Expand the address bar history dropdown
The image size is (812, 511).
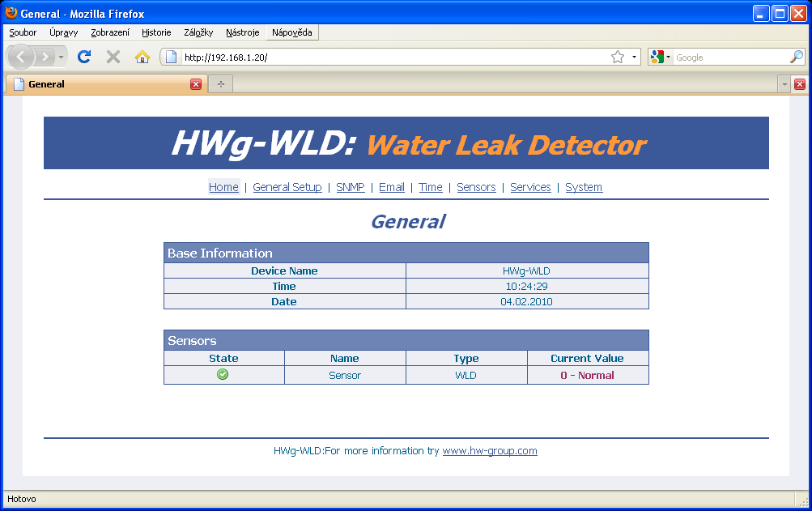pos(634,57)
